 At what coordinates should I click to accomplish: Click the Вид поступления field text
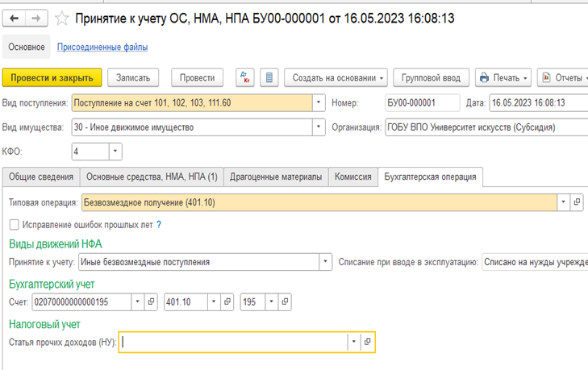tap(192, 102)
